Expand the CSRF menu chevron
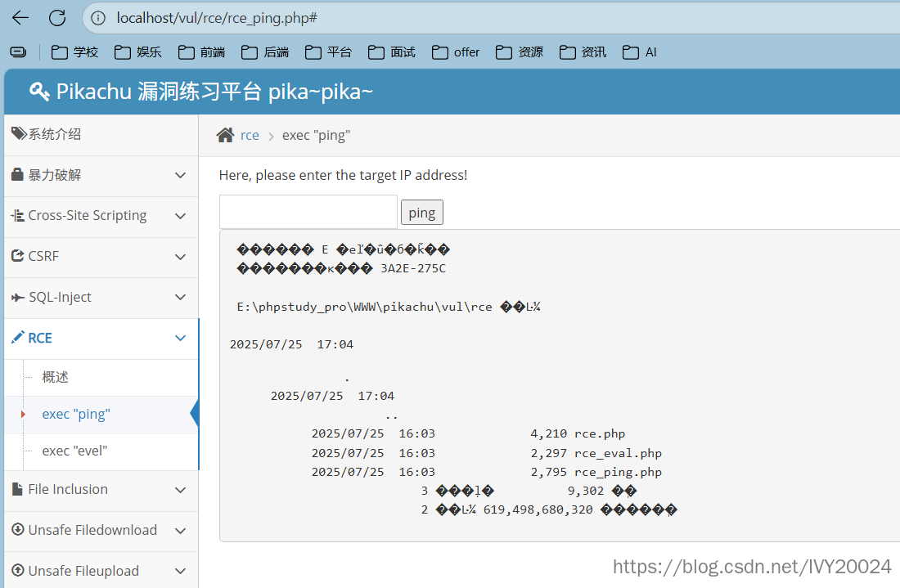Viewport: 900px width, 588px height. point(180,257)
